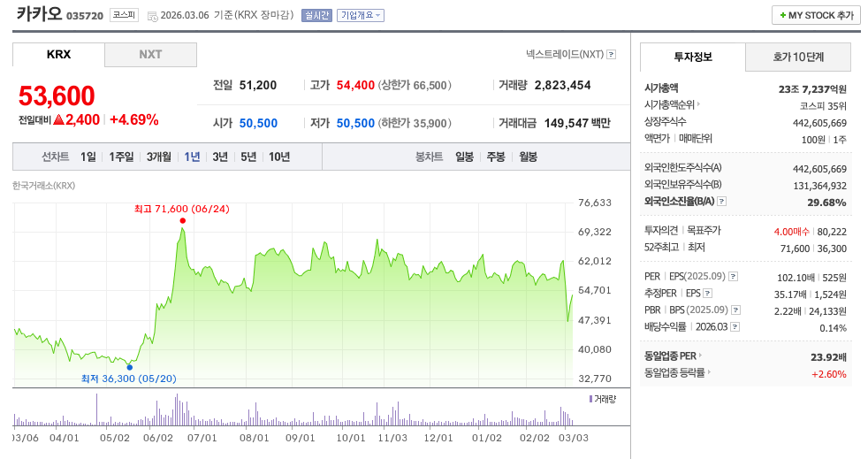The height and width of the screenshot is (459, 868).
Task: Select the 1년 line chart period
Action: click(x=192, y=157)
